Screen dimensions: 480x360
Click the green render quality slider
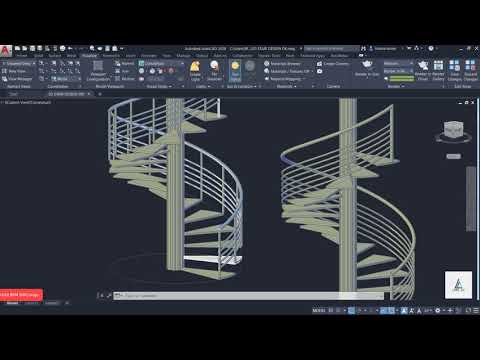[401, 79]
